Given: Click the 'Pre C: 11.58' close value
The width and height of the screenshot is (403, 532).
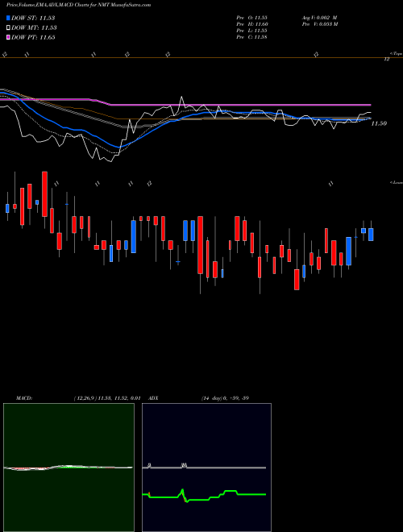Looking at the screenshot, I should click(x=252, y=36).
